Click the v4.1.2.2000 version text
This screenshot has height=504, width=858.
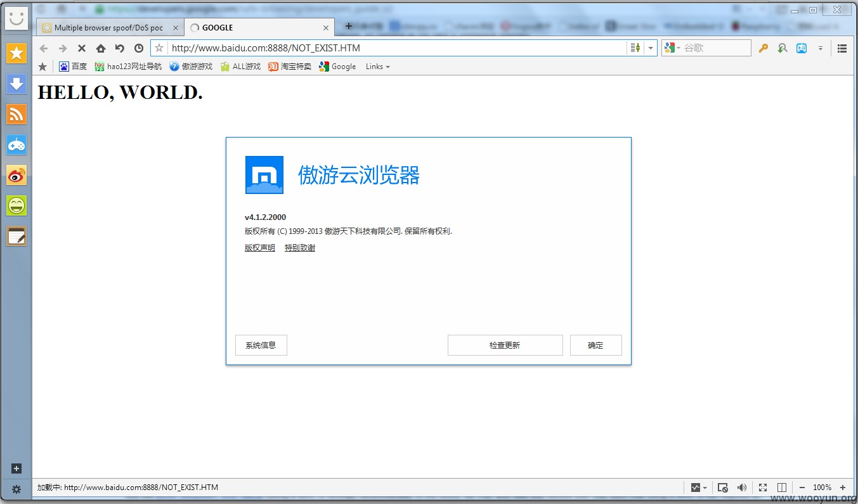pos(265,217)
